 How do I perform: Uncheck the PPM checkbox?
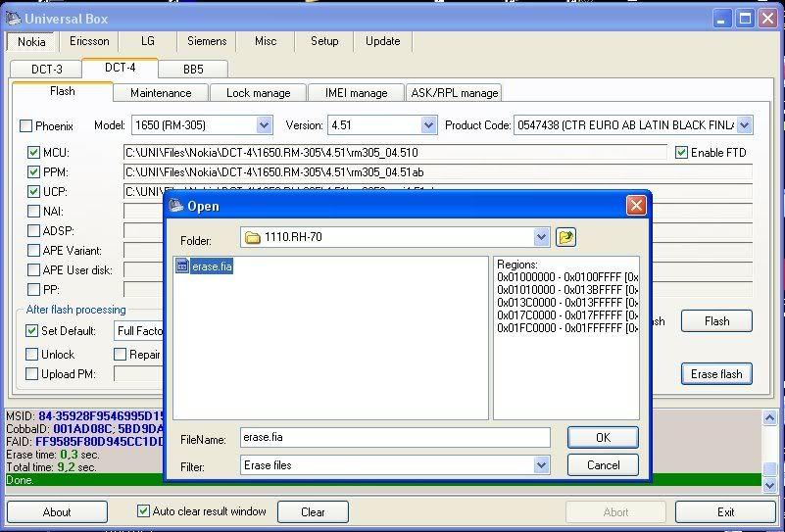33,172
